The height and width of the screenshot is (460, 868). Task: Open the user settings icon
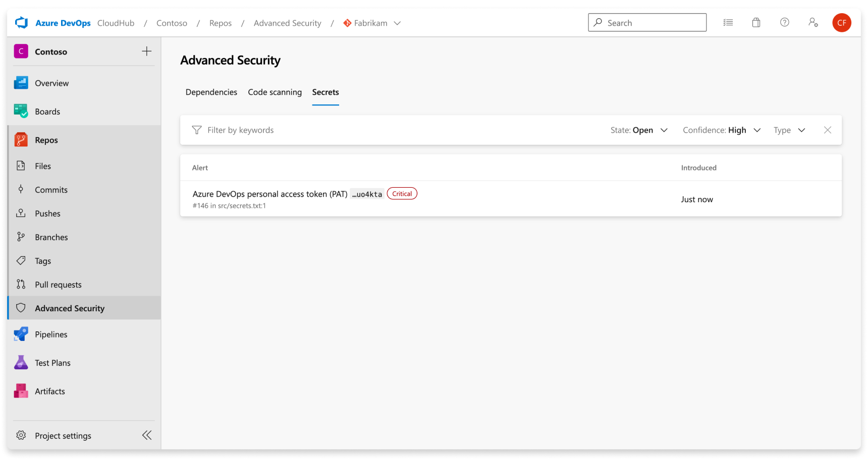813,22
